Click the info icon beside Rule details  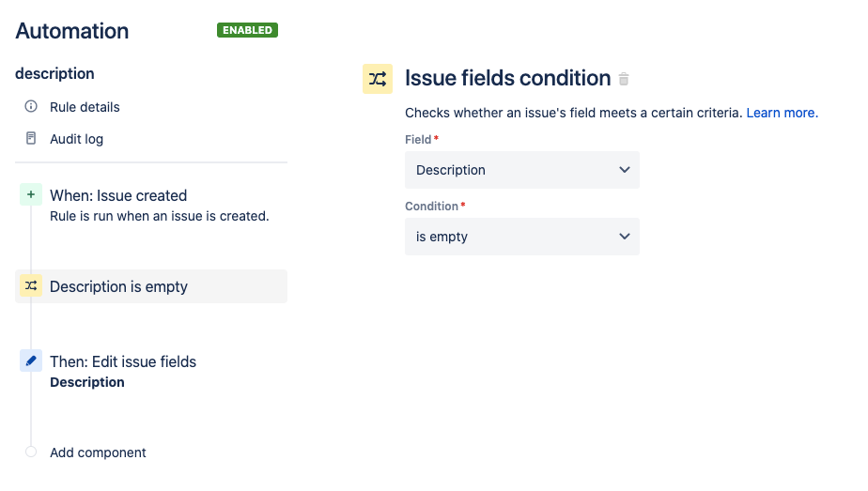[x=31, y=107]
